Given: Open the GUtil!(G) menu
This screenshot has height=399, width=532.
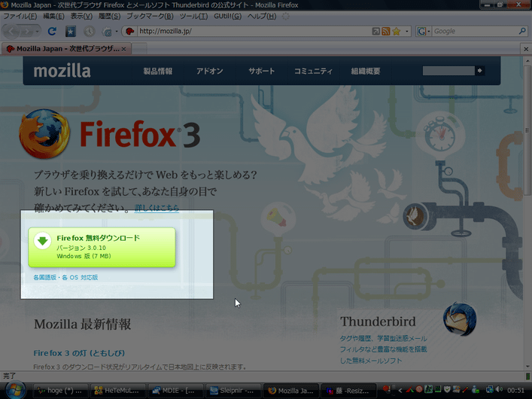Looking at the screenshot, I should (227, 16).
